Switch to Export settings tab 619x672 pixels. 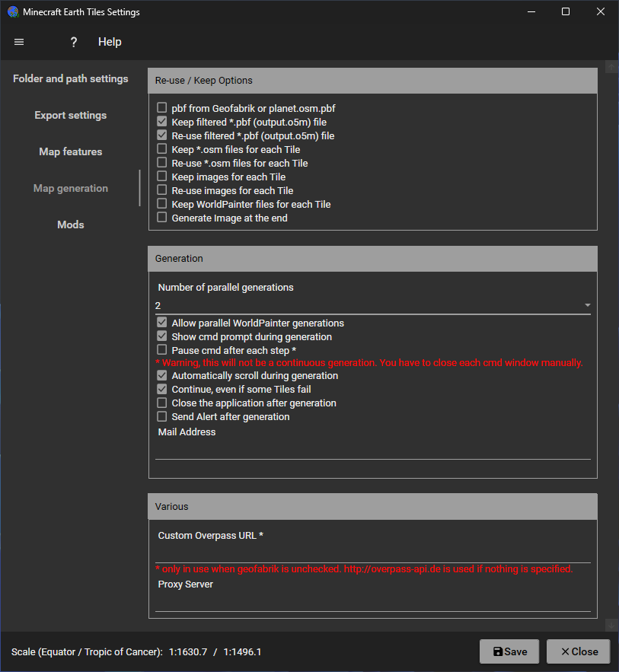(x=71, y=116)
